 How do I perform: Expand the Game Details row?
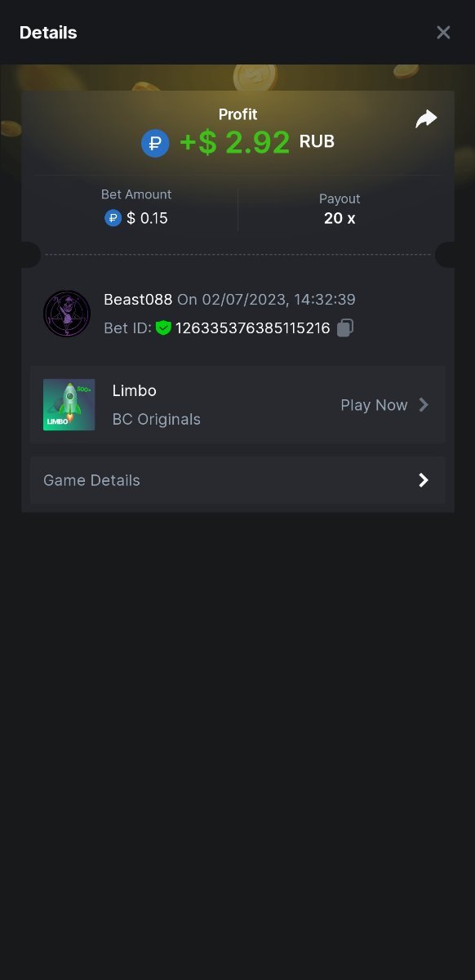[237, 480]
